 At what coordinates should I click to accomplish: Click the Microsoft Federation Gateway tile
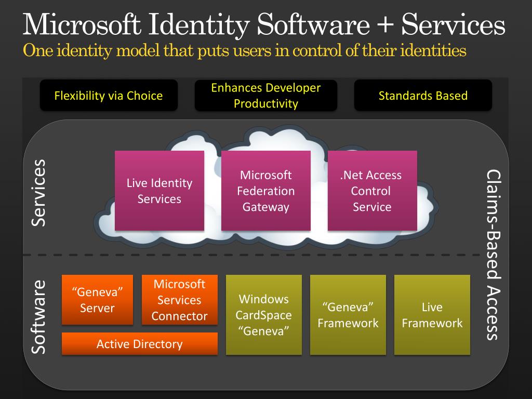pos(265,191)
